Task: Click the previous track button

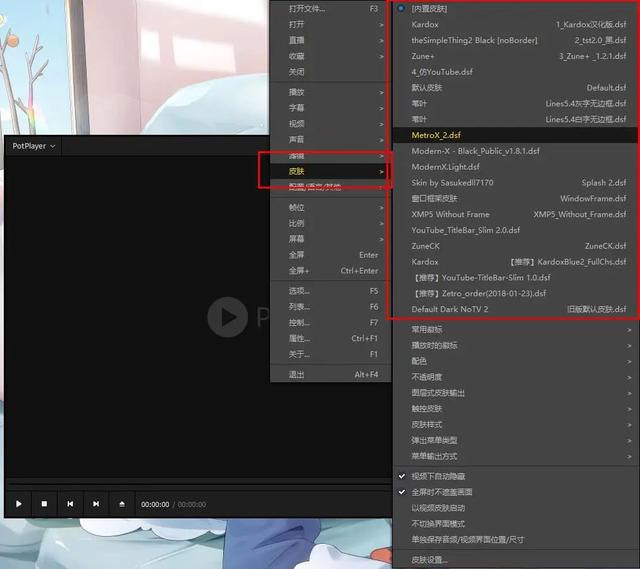Action: click(70, 504)
